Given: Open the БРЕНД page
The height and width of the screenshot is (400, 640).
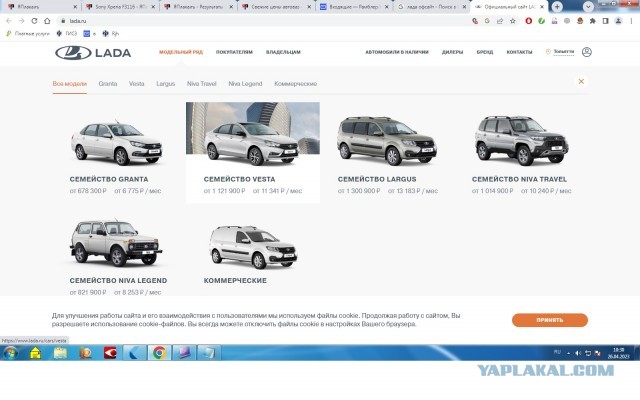Looking at the screenshot, I should click(484, 52).
